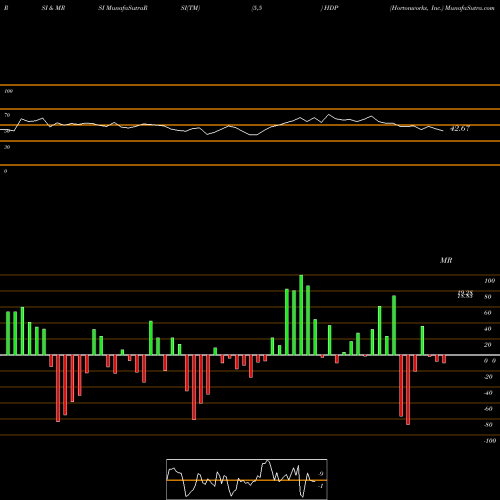The width and height of the screenshot is (500, 500).
Task: Click the MR axis label -80
Action: pyautogui.click(x=488, y=425)
